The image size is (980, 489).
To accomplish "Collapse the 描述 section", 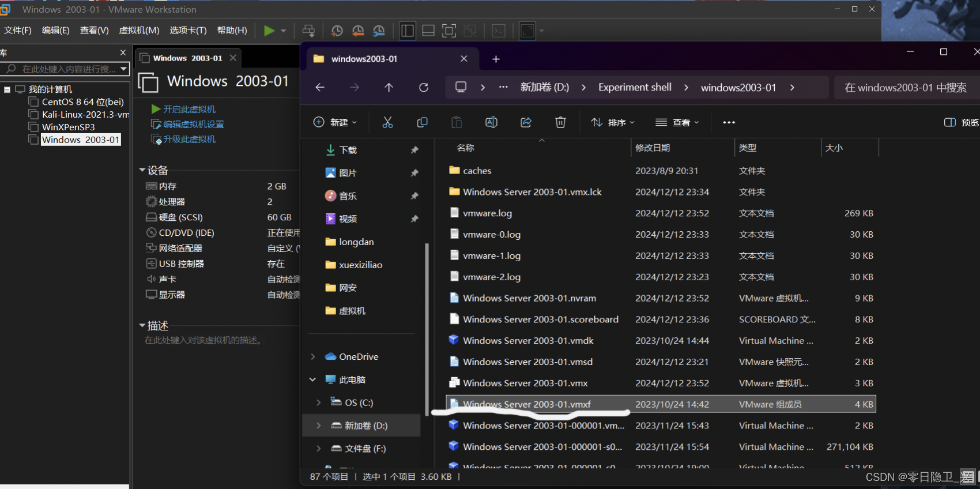I will click(x=142, y=326).
